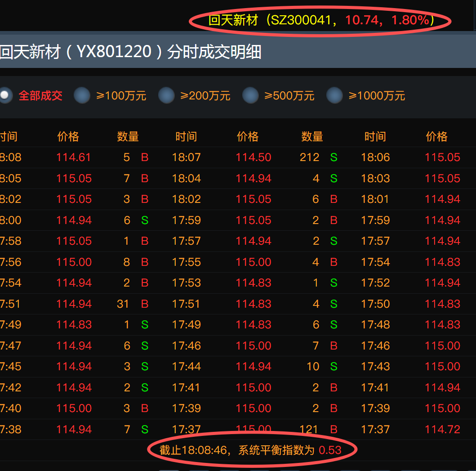Click the 17:54 time cell in the right column

(x=375, y=262)
